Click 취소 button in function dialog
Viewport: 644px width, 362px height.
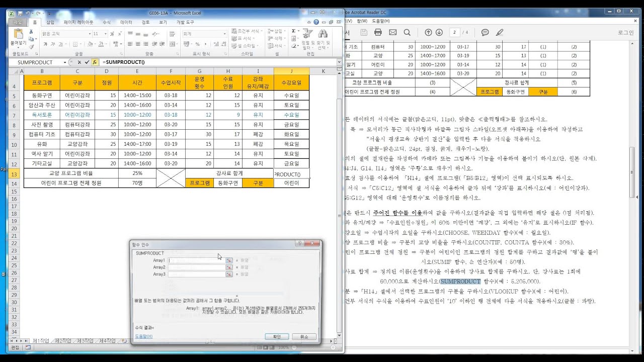pyautogui.click(x=304, y=336)
